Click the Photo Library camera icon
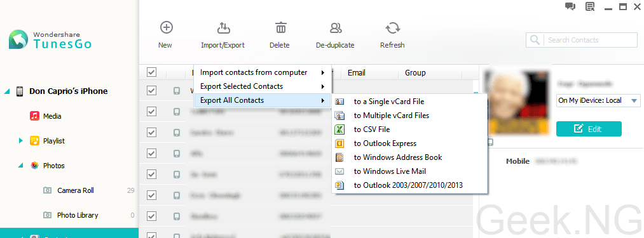 [48, 215]
